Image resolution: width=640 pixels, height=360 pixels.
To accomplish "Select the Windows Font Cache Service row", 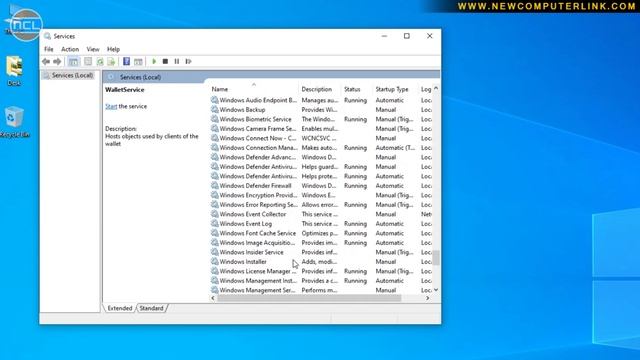I will [321, 233].
